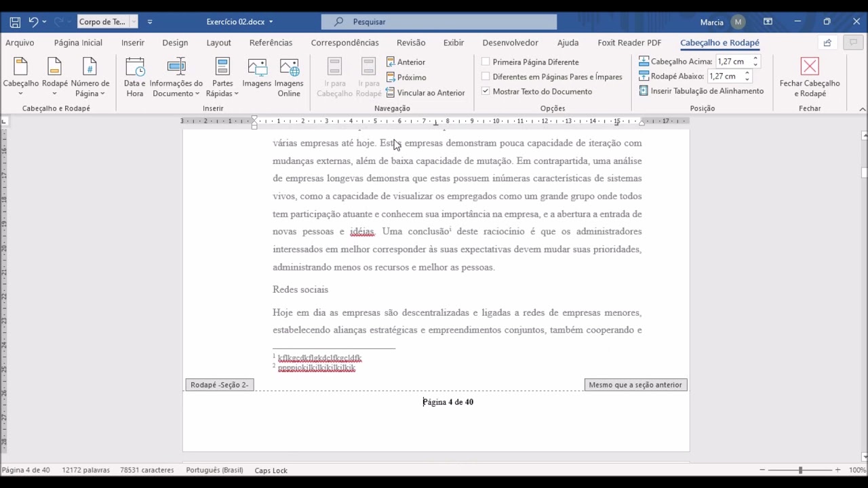Click the tab selector at ruler corner
868x488 pixels.
pos(4,122)
